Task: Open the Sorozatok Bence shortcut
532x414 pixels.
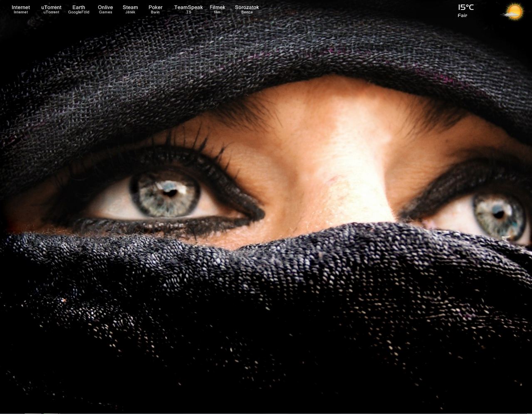Action: point(247,9)
